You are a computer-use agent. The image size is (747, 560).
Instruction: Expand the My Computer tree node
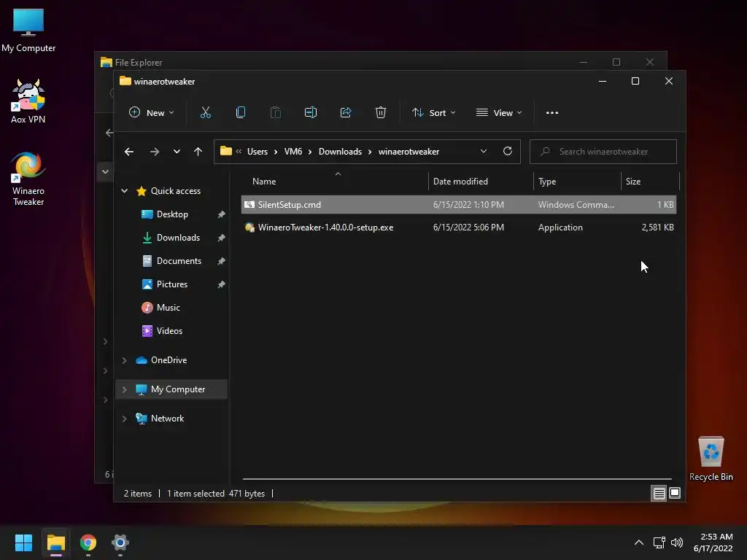[x=124, y=389]
